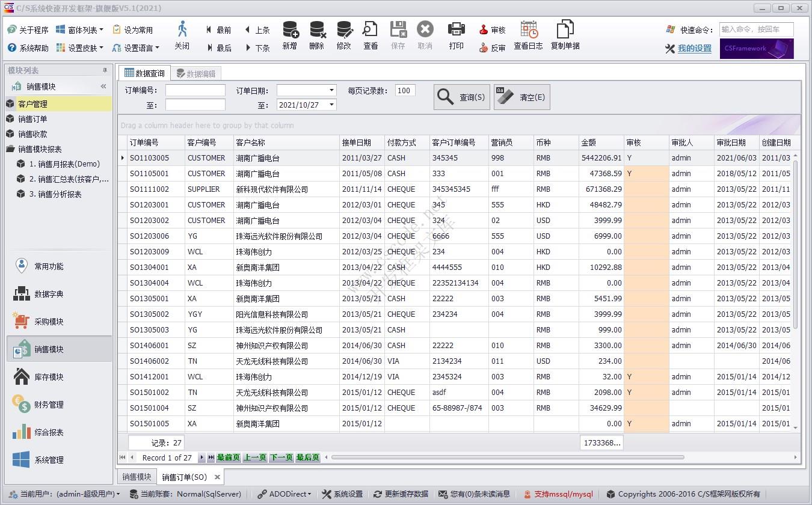Open the 2021/10/27 end date picker
The width and height of the screenshot is (812, 505).
pyautogui.click(x=331, y=104)
